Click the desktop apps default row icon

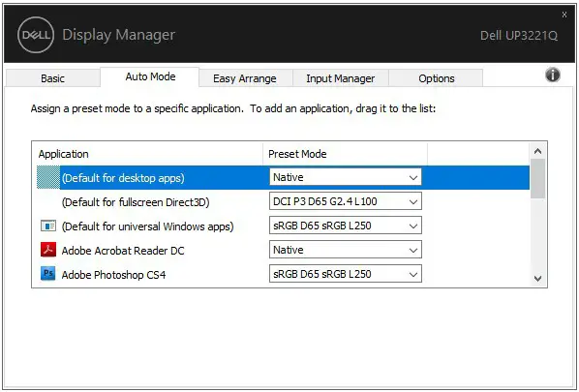click(x=48, y=177)
